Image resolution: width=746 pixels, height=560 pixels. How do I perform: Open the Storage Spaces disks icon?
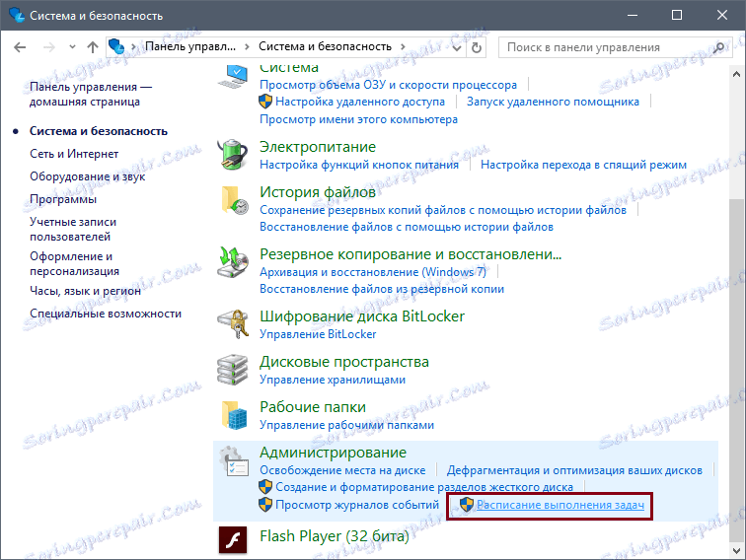233,370
